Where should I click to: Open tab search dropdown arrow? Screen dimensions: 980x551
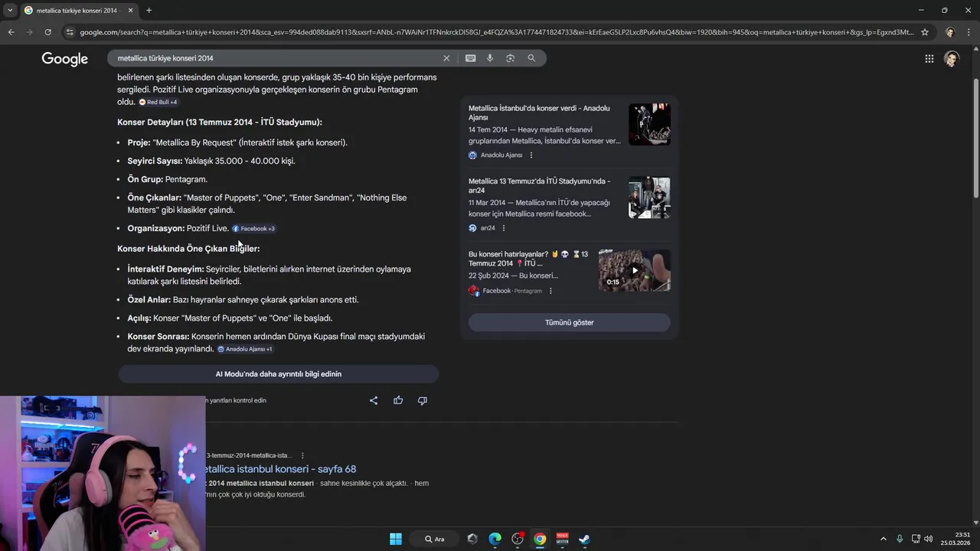pos(10,10)
